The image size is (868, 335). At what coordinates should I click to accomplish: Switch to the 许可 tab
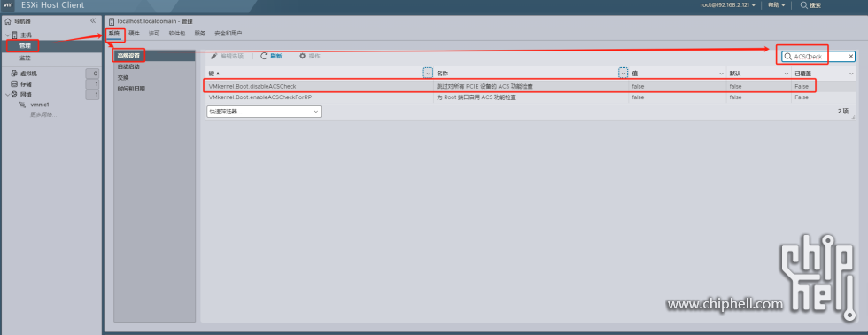click(x=154, y=33)
